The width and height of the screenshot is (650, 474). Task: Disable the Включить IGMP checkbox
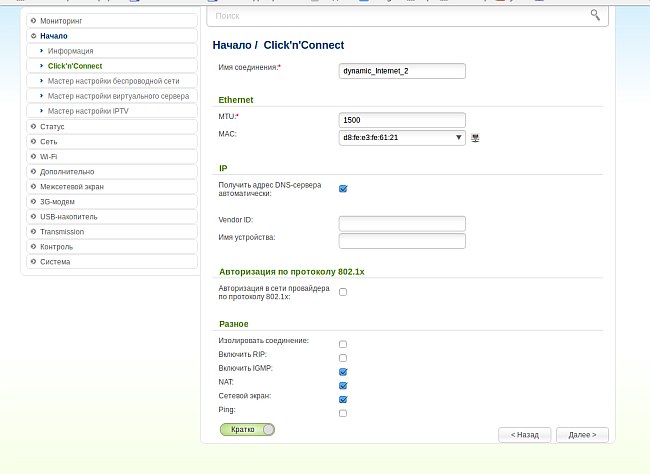pos(343,371)
